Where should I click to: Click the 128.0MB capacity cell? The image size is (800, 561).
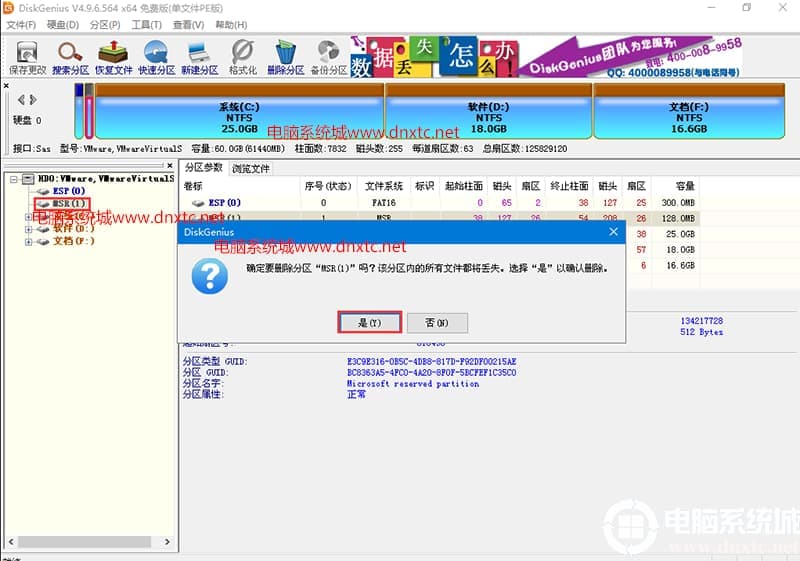coord(678,218)
